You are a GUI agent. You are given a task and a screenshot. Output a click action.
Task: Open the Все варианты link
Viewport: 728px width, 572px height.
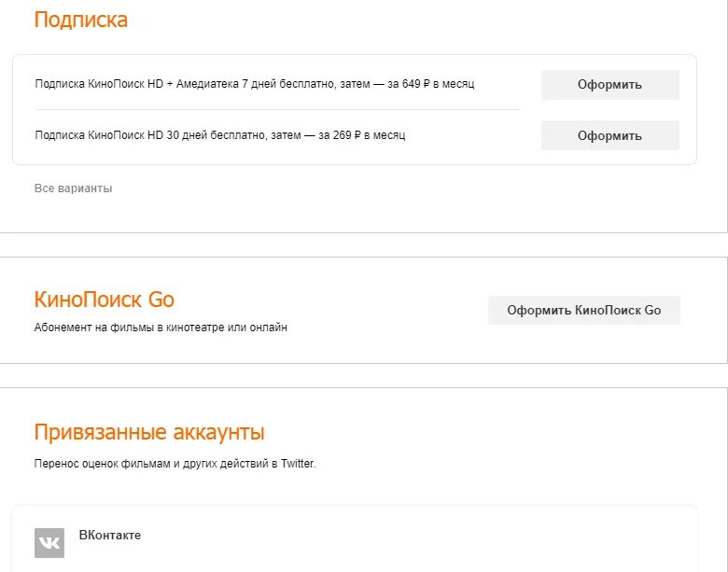(x=74, y=188)
